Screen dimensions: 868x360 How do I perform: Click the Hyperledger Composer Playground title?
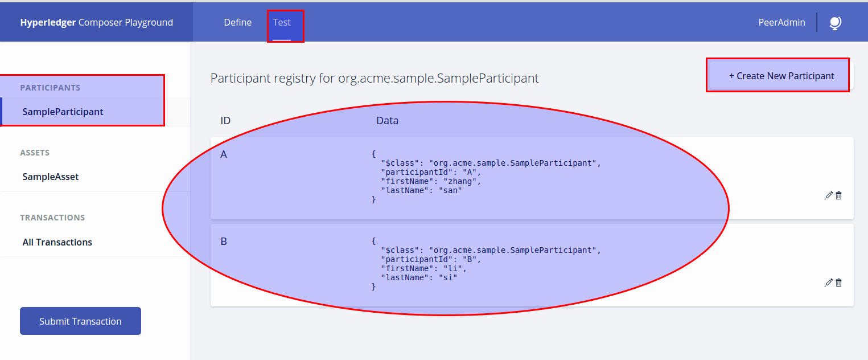tap(96, 23)
